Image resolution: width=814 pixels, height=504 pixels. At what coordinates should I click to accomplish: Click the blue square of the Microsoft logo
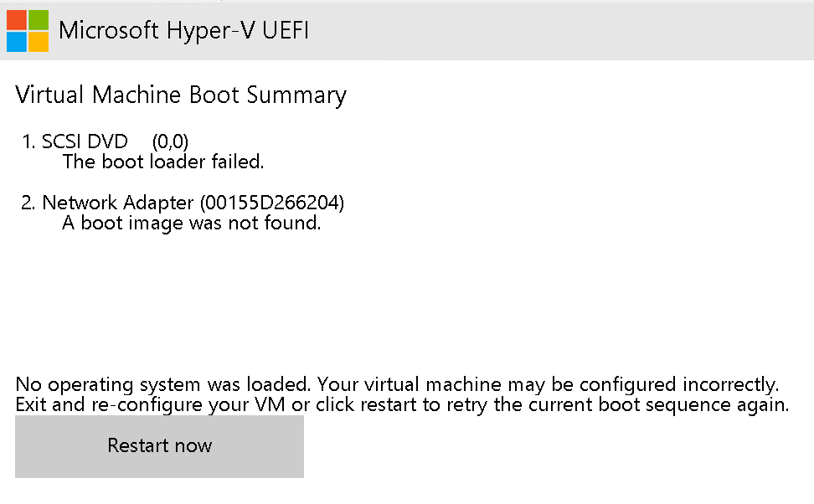[x=17, y=42]
